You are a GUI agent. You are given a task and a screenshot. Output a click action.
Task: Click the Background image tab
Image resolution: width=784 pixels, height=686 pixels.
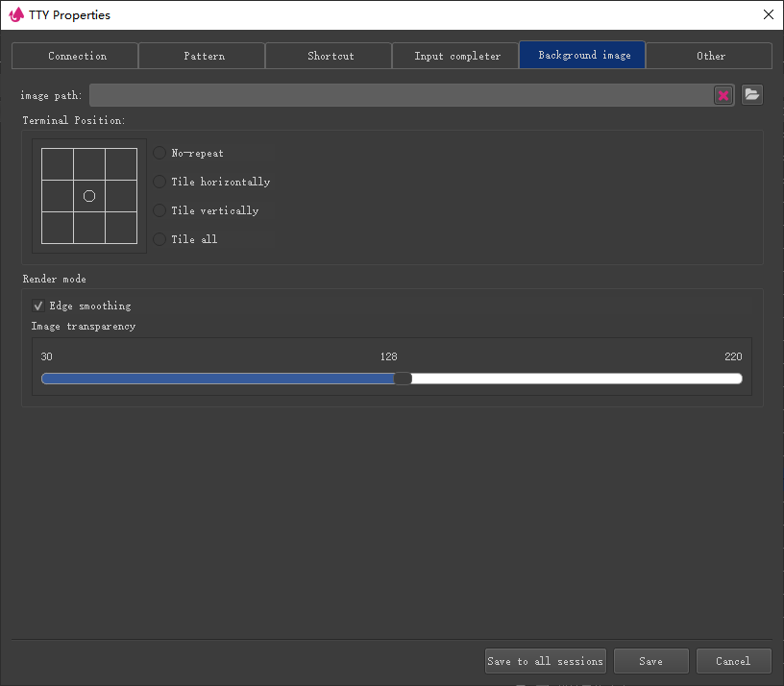582,56
